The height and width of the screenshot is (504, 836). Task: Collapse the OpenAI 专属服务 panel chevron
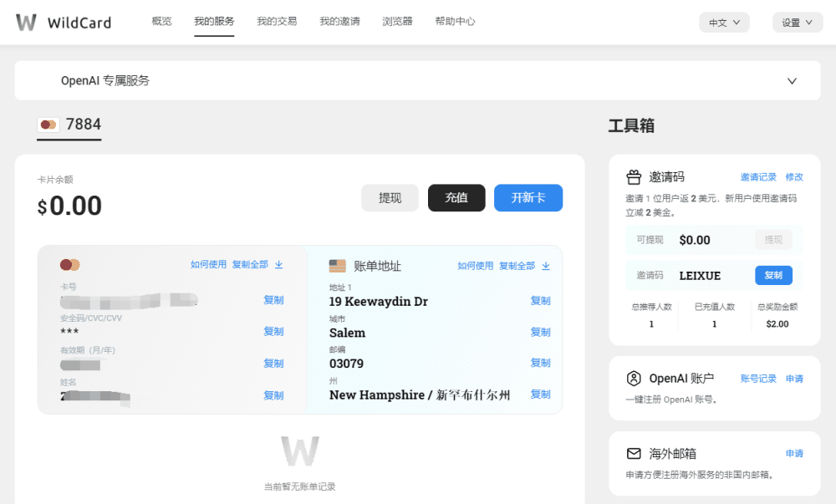[792, 81]
